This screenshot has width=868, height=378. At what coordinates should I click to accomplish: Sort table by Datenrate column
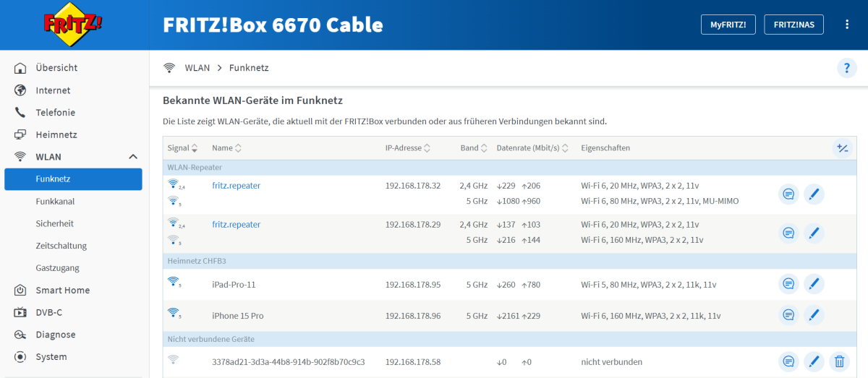[x=533, y=148]
